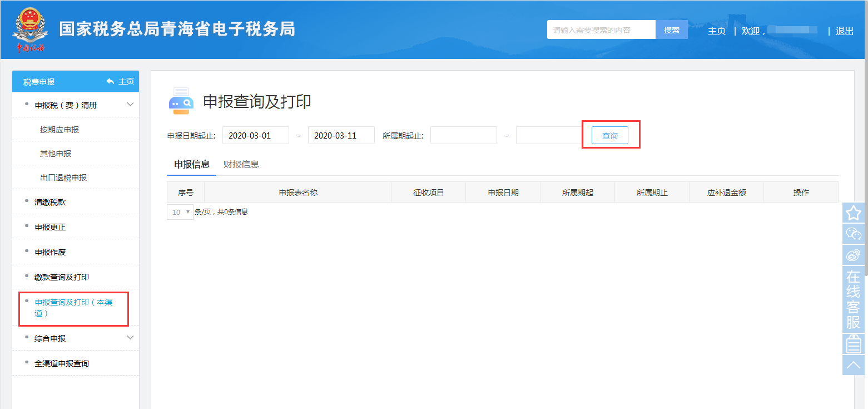
Task: Open the 10 条/页 page size dropdown
Action: pyautogui.click(x=180, y=212)
